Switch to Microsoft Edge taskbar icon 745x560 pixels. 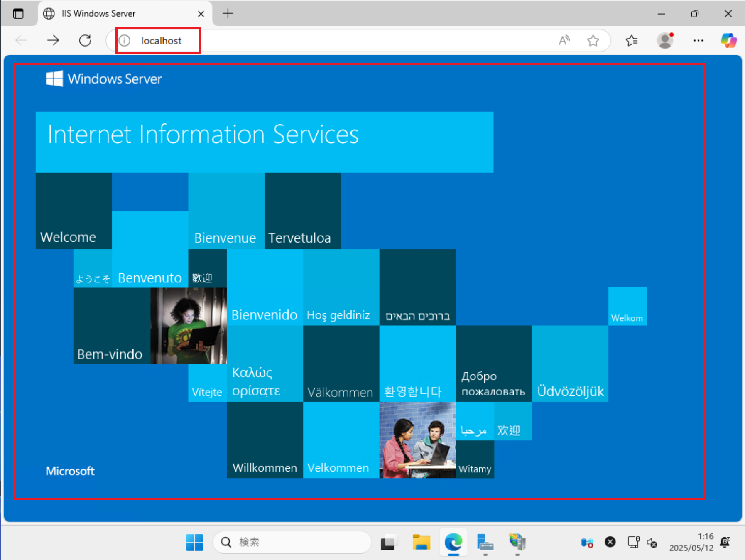pyautogui.click(x=453, y=542)
